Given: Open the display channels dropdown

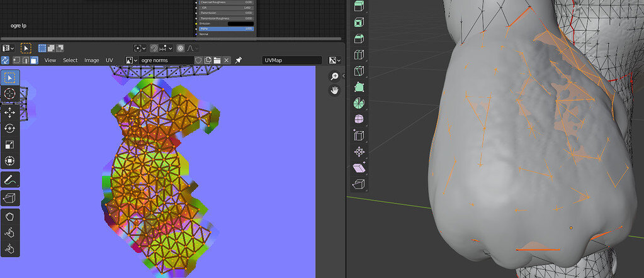Looking at the screenshot, I should tap(335, 60).
